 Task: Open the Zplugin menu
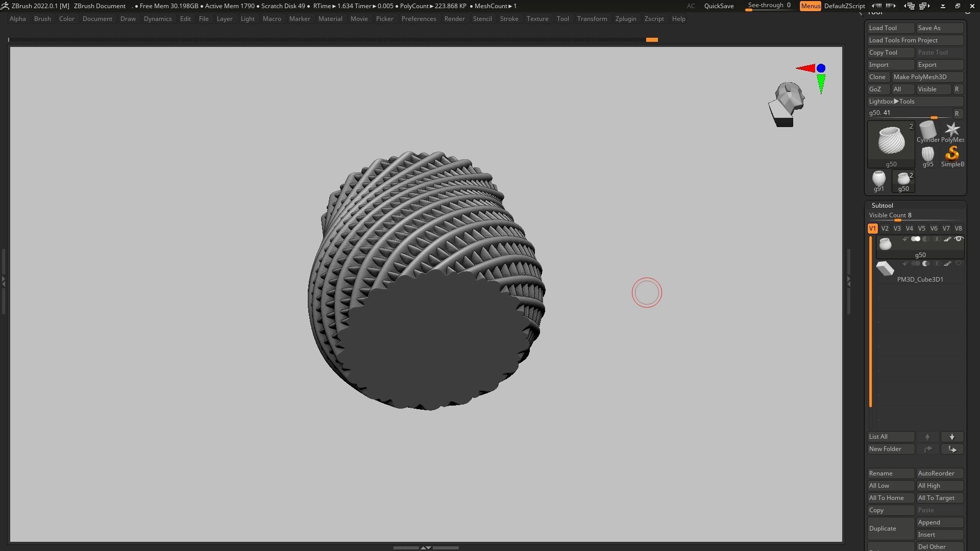click(x=625, y=19)
